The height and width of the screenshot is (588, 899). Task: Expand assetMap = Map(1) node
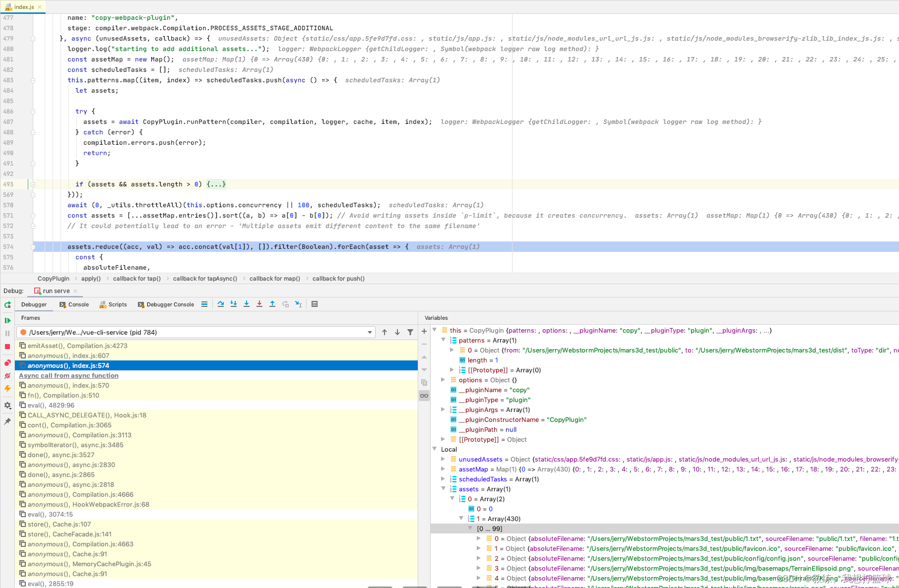[443, 469]
